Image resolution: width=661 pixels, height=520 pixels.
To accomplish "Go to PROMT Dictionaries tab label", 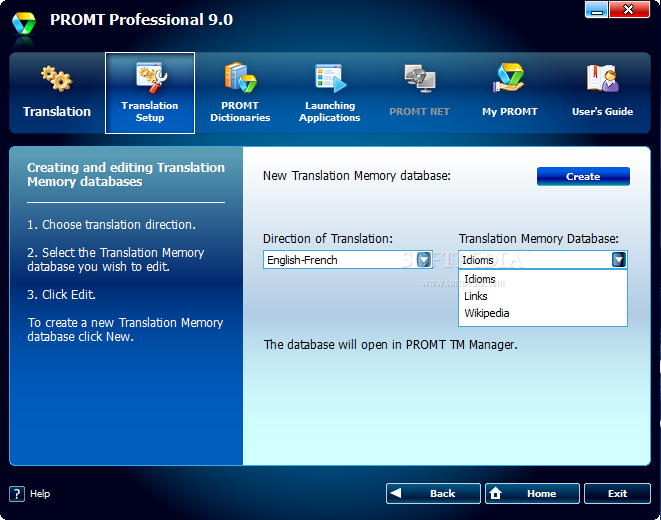I will [x=240, y=112].
